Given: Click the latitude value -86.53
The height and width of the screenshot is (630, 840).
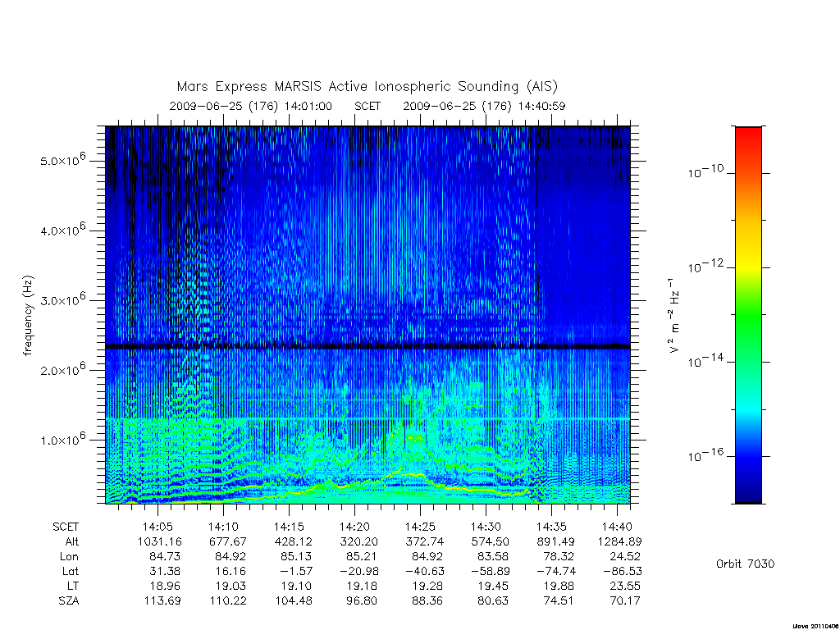Looking at the screenshot, I should 621,572.
